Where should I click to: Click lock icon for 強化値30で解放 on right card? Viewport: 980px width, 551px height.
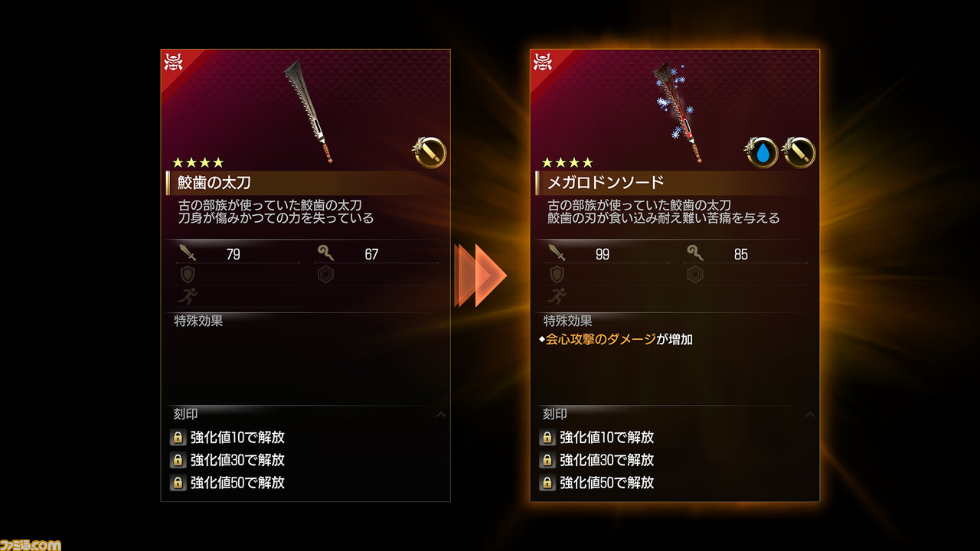pyautogui.click(x=547, y=460)
